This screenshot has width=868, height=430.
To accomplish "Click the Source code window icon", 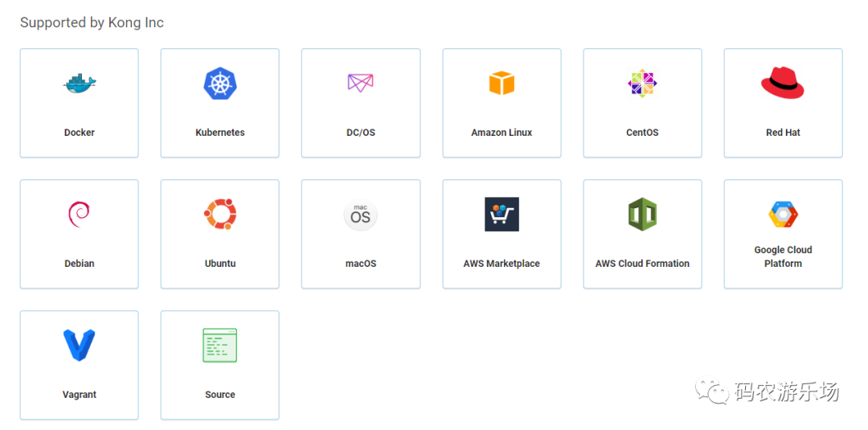I will (x=219, y=346).
